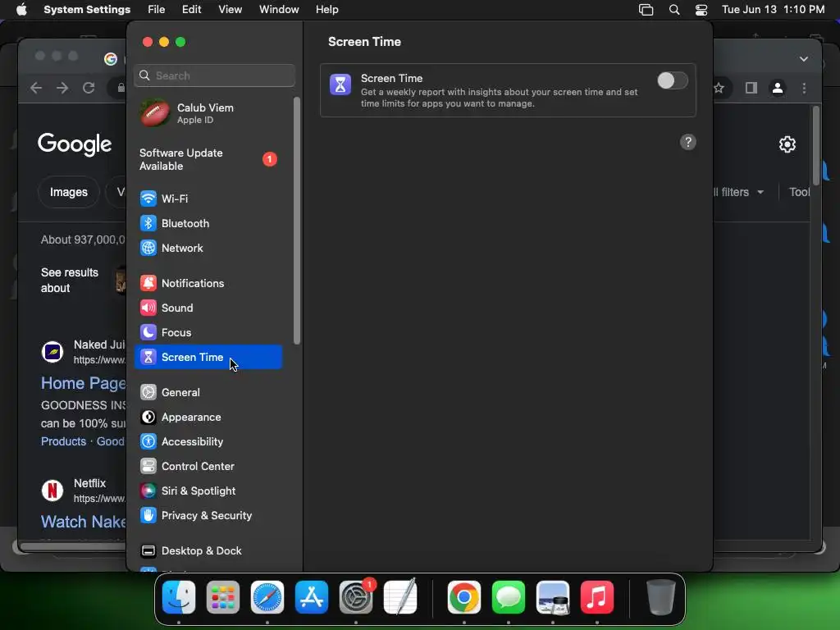840x630 pixels.
Task: Open Software Update Available notice
Action: pos(208,160)
